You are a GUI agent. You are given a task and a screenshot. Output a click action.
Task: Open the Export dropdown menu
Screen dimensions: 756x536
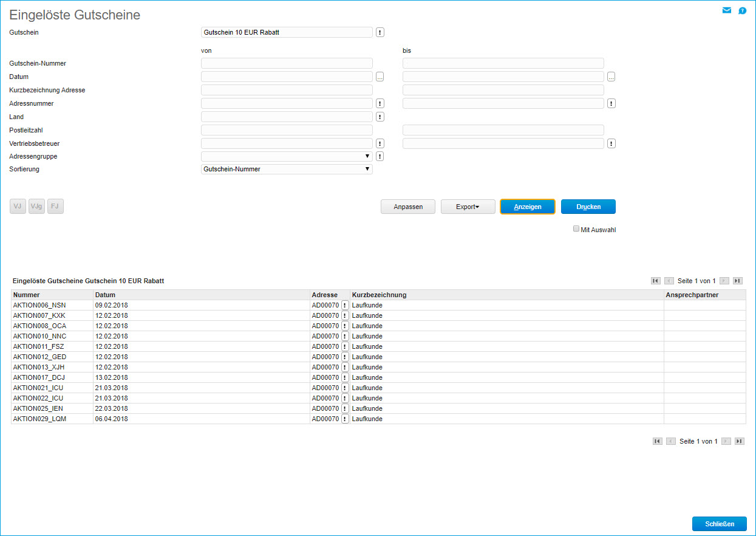point(468,207)
